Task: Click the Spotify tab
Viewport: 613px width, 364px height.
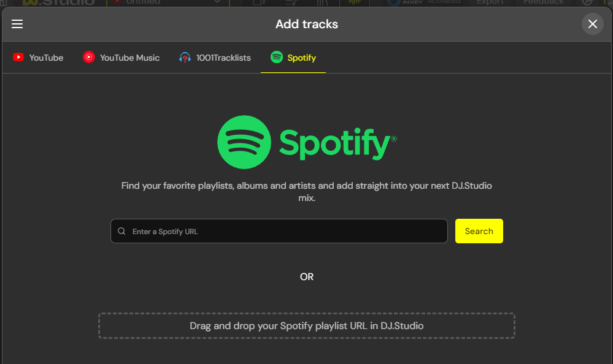Action: [x=293, y=58]
